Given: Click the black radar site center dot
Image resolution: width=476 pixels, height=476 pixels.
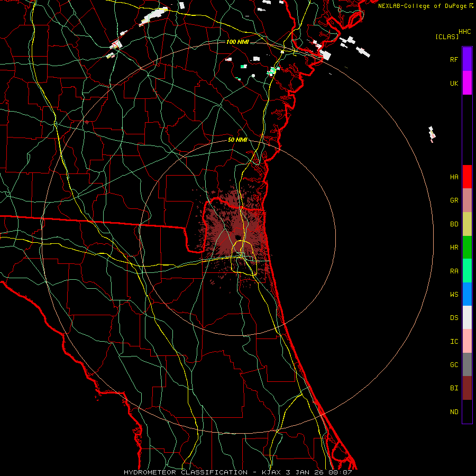Looking at the screenshot, I should (238, 237).
